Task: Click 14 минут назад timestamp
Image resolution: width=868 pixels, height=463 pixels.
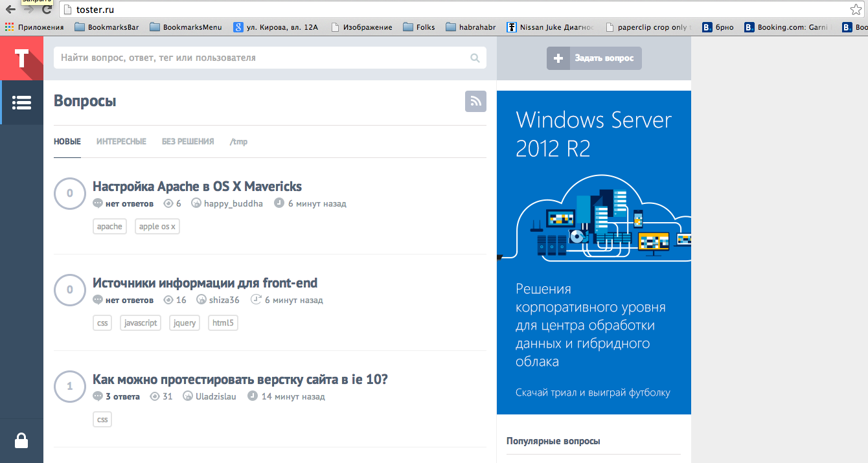Action: click(x=293, y=396)
